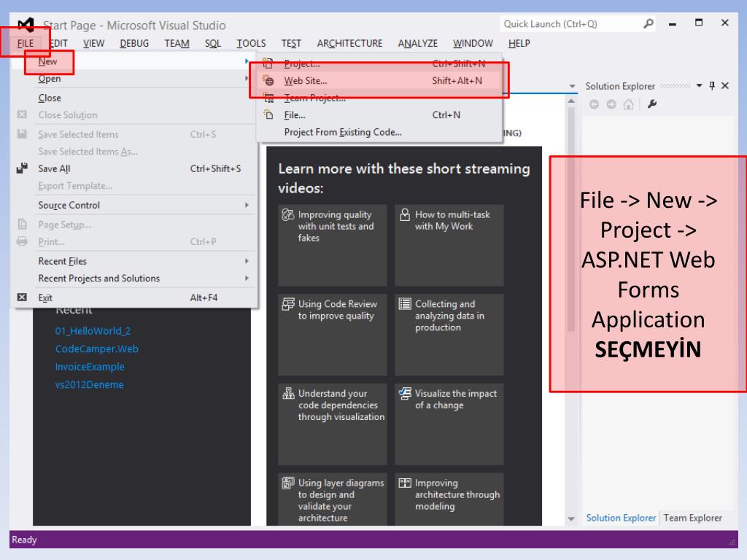
Task: Click the visualize impact video icon
Action: (404, 393)
